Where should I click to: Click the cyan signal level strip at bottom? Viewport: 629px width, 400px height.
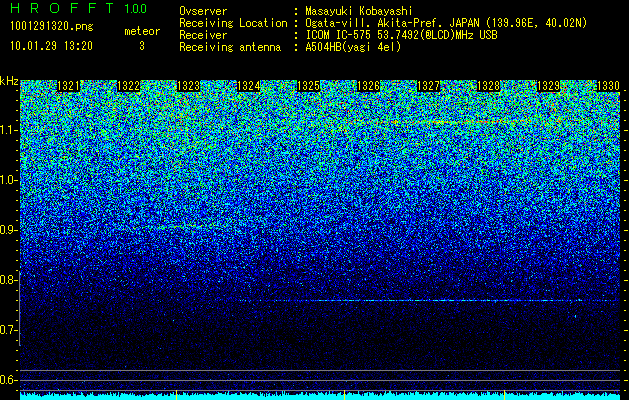tap(320, 396)
